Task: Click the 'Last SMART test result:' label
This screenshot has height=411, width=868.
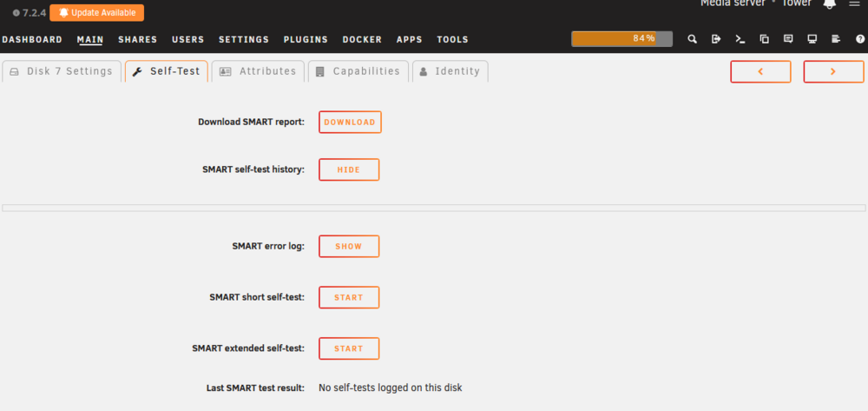Action: [255, 388]
